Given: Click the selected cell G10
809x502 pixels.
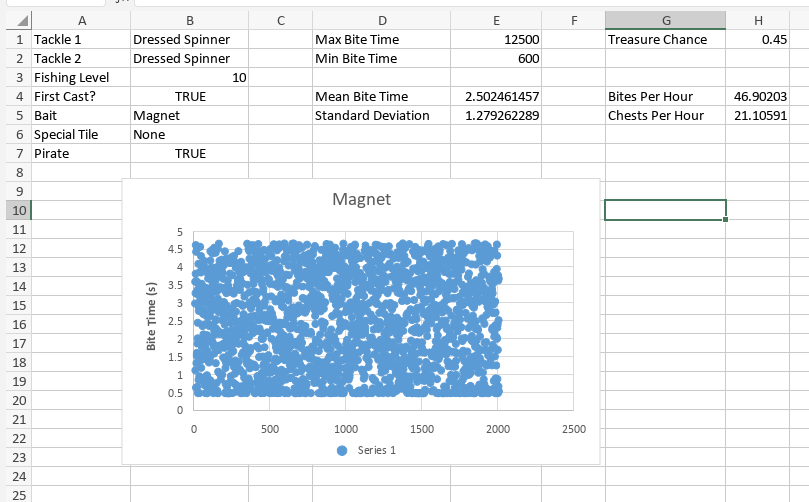Looking at the screenshot, I should [x=665, y=210].
